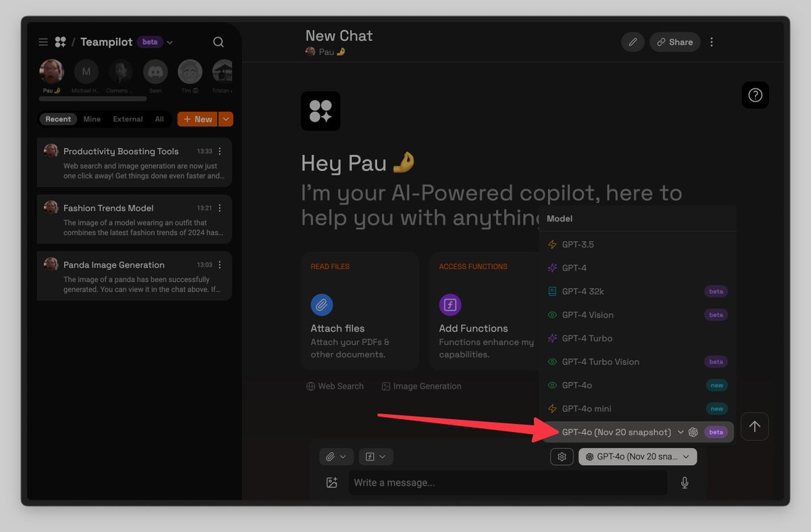Click the microphone voice input icon

tap(685, 483)
